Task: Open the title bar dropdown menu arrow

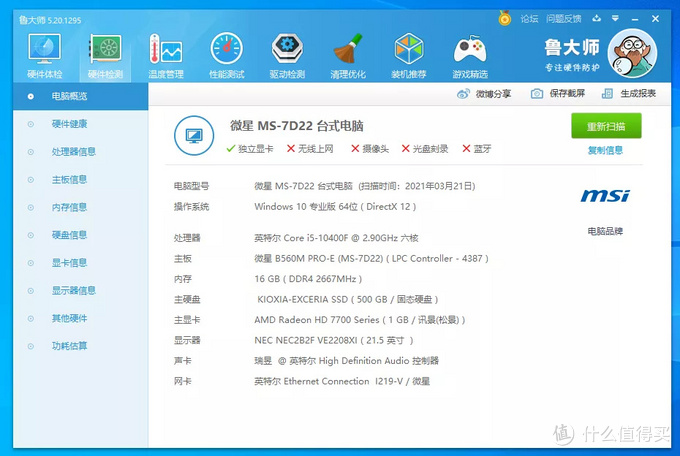Action: pyautogui.click(x=615, y=18)
